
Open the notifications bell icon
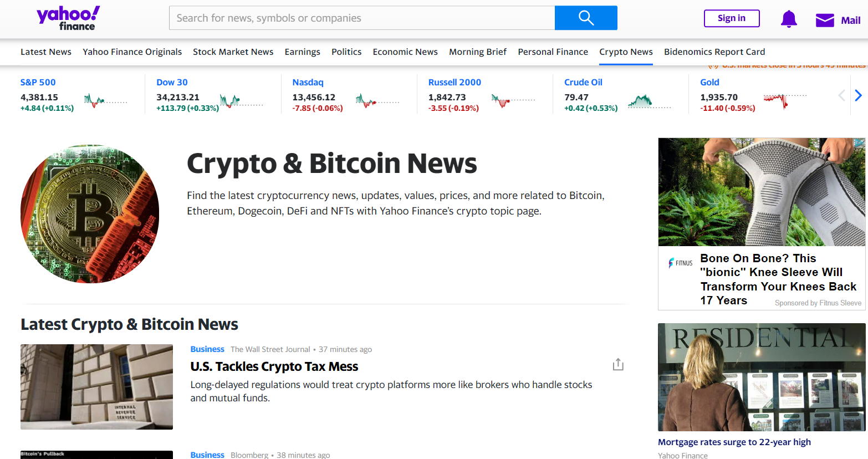pyautogui.click(x=789, y=19)
